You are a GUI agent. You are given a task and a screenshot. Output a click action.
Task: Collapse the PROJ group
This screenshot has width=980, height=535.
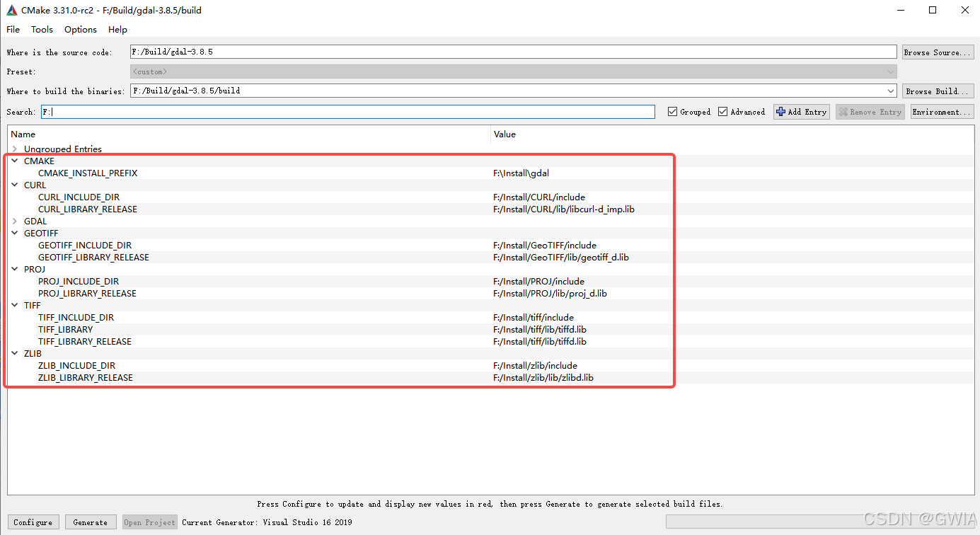coord(15,270)
